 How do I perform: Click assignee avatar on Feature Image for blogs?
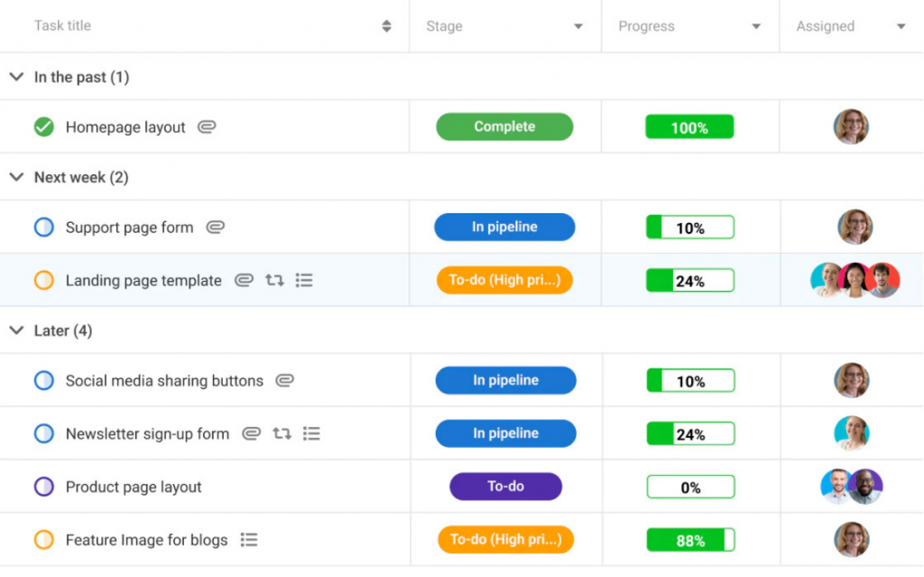(852, 539)
